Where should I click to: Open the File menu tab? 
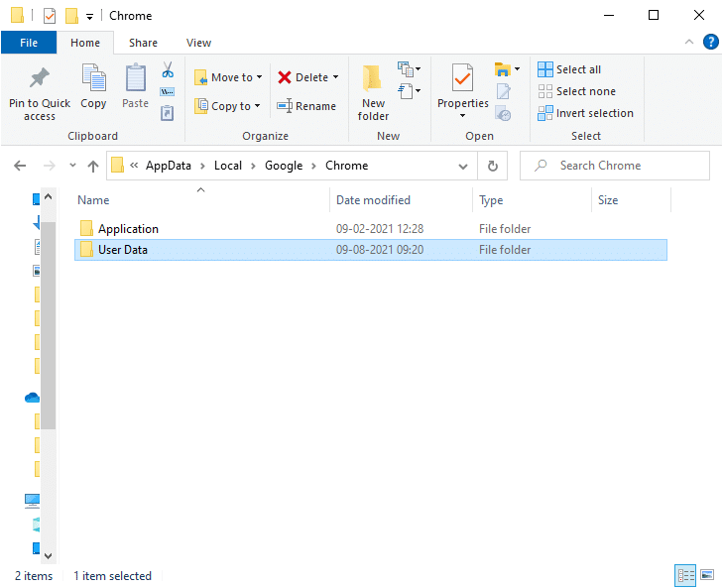click(29, 43)
